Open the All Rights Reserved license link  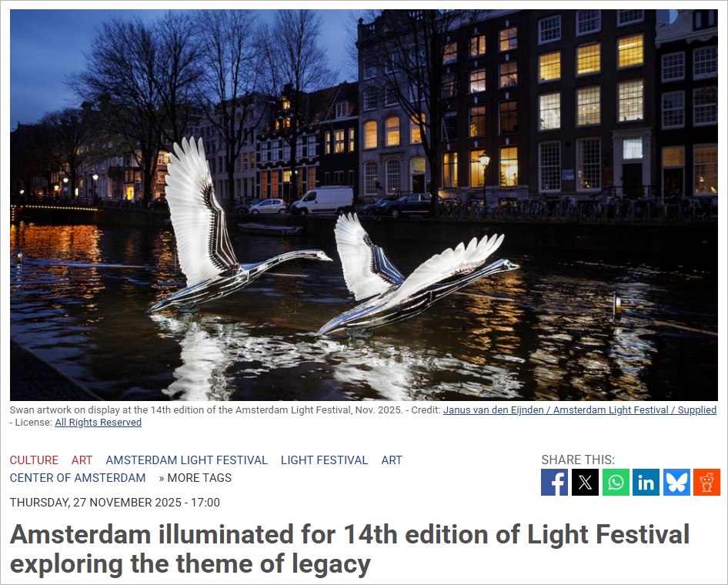98,422
